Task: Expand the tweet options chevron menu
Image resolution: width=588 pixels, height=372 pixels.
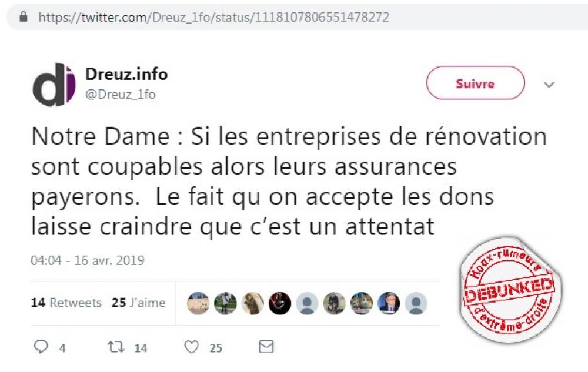Action: pyautogui.click(x=549, y=84)
